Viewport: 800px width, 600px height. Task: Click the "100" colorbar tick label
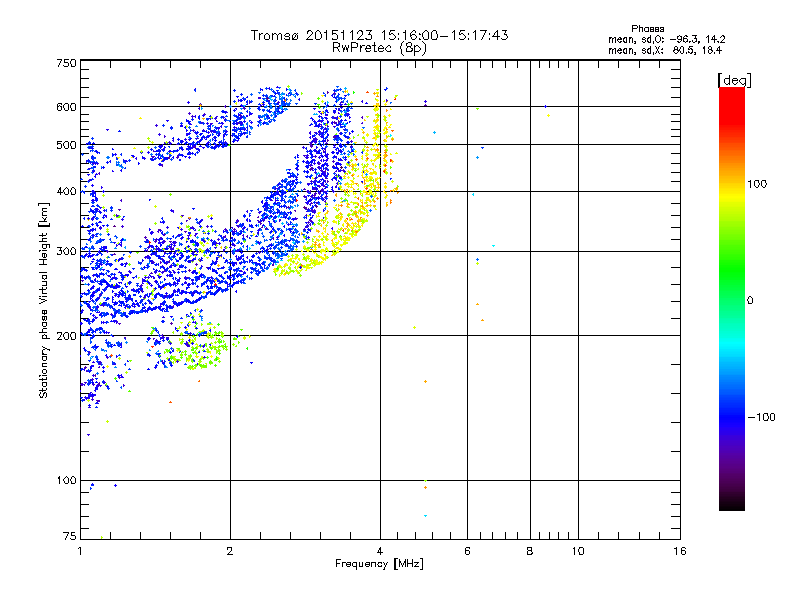pyautogui.click(x=757, y=184)
